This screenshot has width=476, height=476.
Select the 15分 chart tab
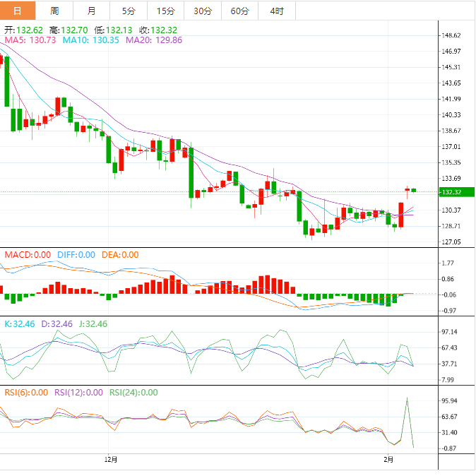click(x=165, y=11)
